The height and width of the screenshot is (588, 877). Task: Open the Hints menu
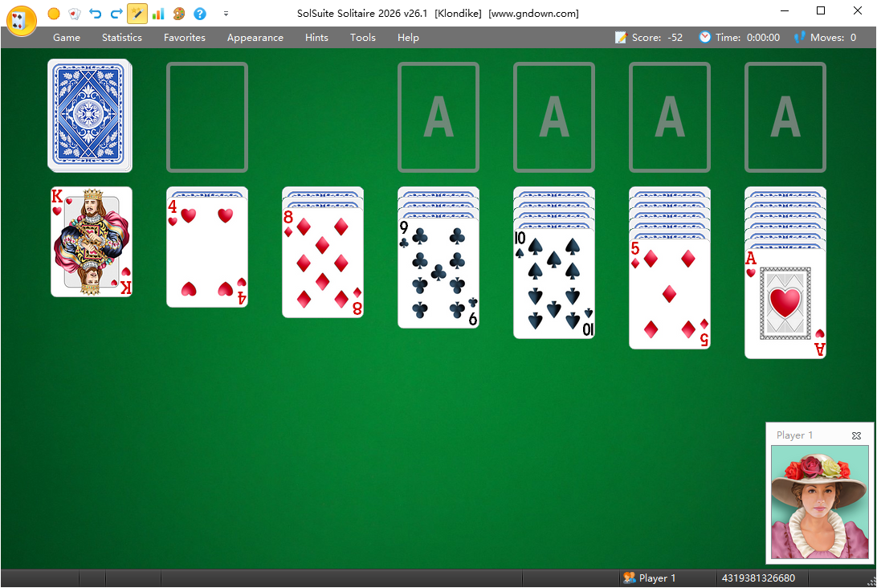(x=316, y=37)
